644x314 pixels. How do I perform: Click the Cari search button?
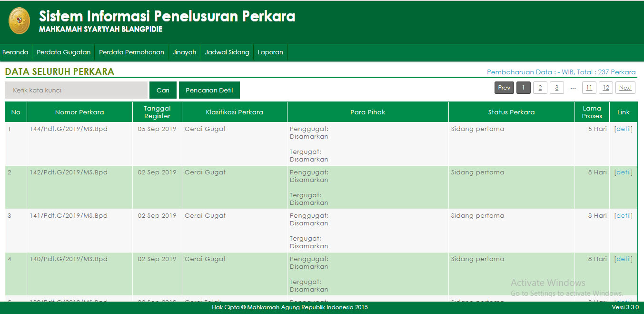(163, 90)
